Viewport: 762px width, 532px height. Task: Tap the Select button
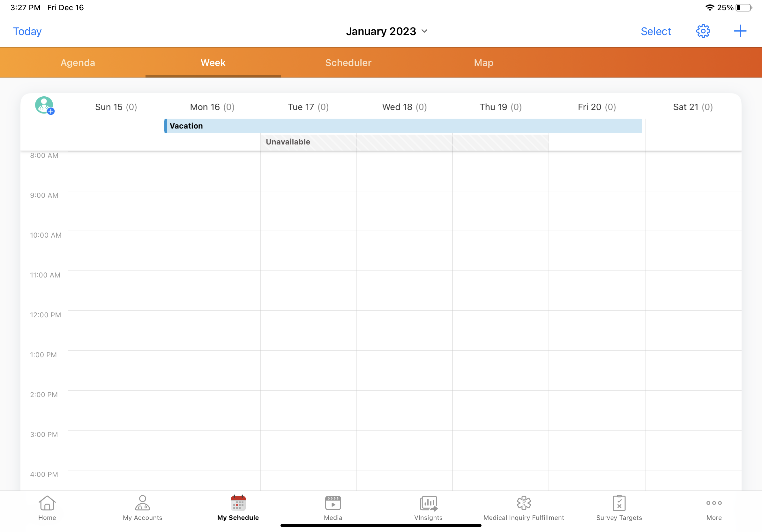click(x=655, y=31)
